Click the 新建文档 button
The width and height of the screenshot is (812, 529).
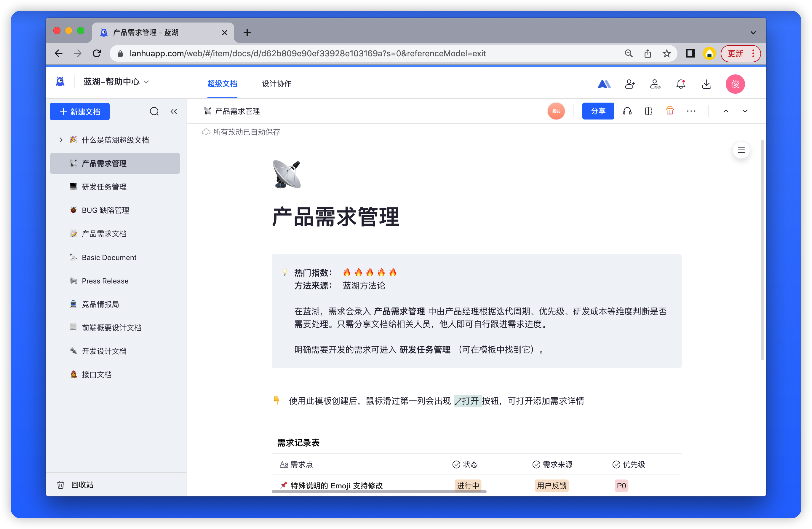click(x=80, y=111)
